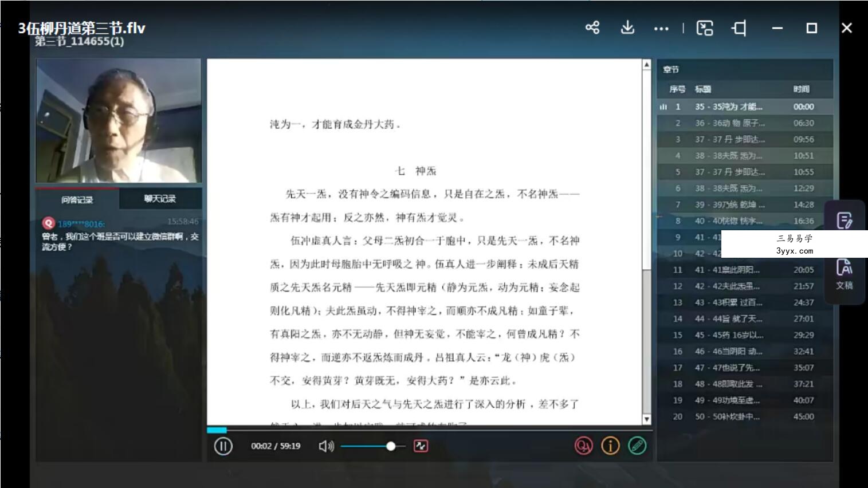
Task: Open chapter 16 at 32:41
Action: click(x=745, y=351)
